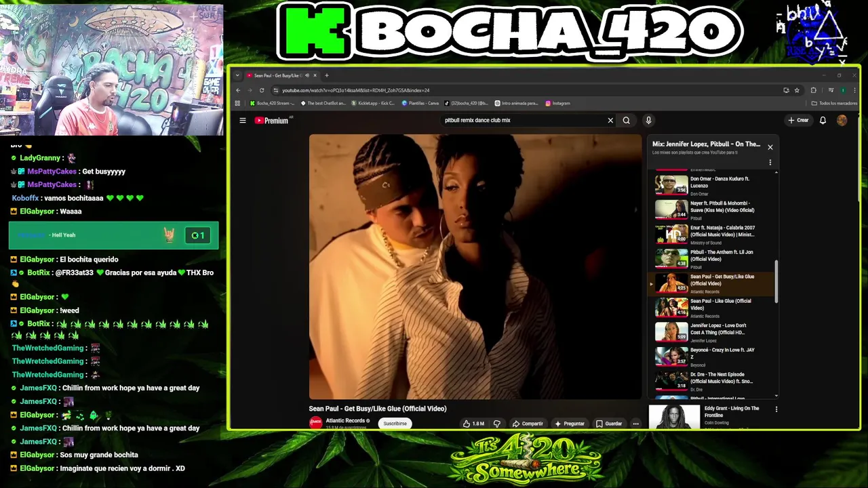Open the Atlantic Records channel avatar
The height and width of the screenshot is (488, 868).
point(315,423)
